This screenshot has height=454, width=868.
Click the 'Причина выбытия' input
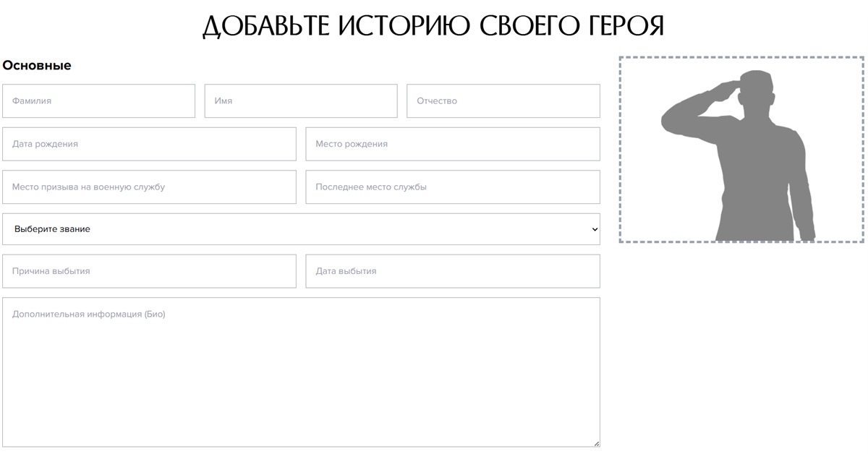click(x=149, y=271)
